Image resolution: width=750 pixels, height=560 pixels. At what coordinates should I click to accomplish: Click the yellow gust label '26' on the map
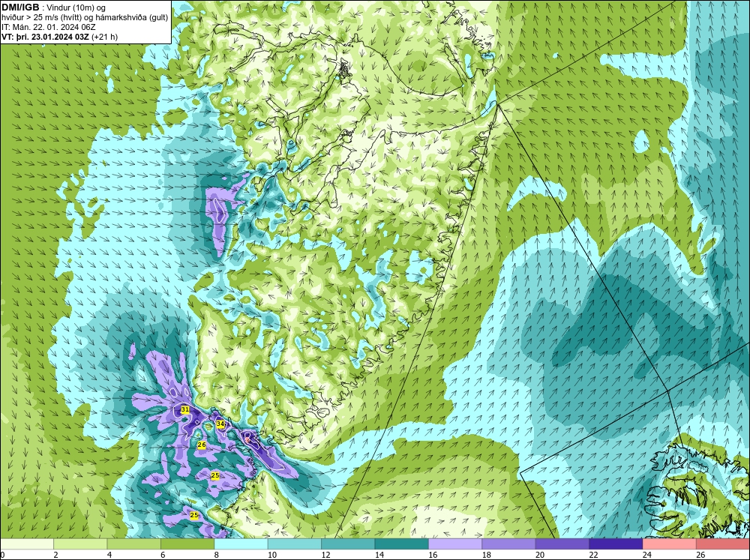pos(202,445)
